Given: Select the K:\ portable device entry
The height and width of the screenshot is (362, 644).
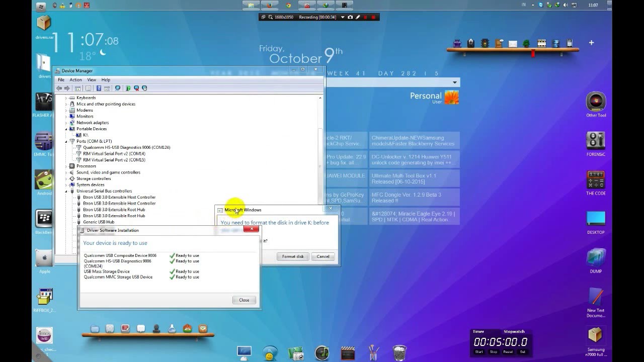Looking at the screenshot, I should click(86, 135).
